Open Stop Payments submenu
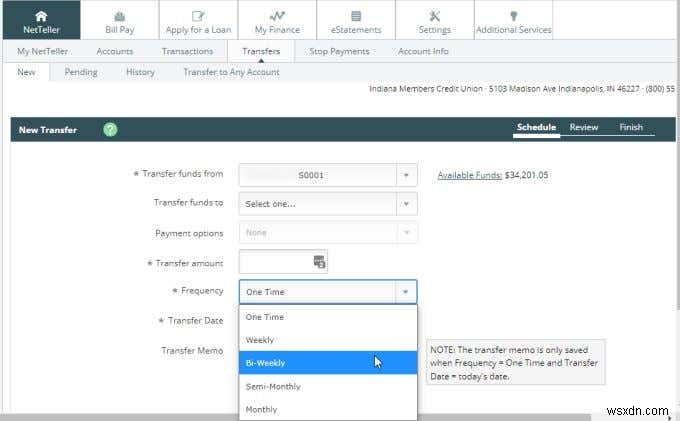 click(x=339, y=51)
